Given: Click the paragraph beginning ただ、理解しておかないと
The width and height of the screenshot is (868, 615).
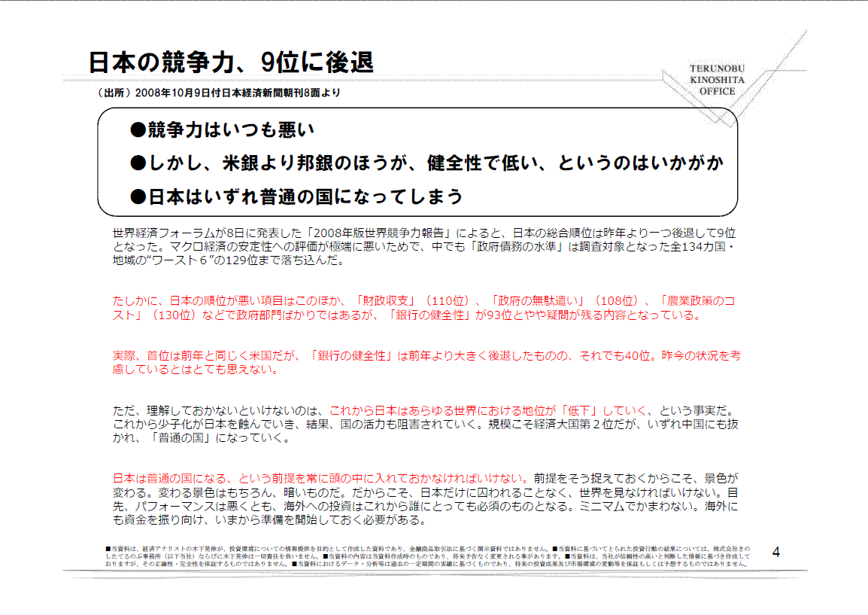Looking at the screenshot, I should pyautogui.click(x=426, y=424).
